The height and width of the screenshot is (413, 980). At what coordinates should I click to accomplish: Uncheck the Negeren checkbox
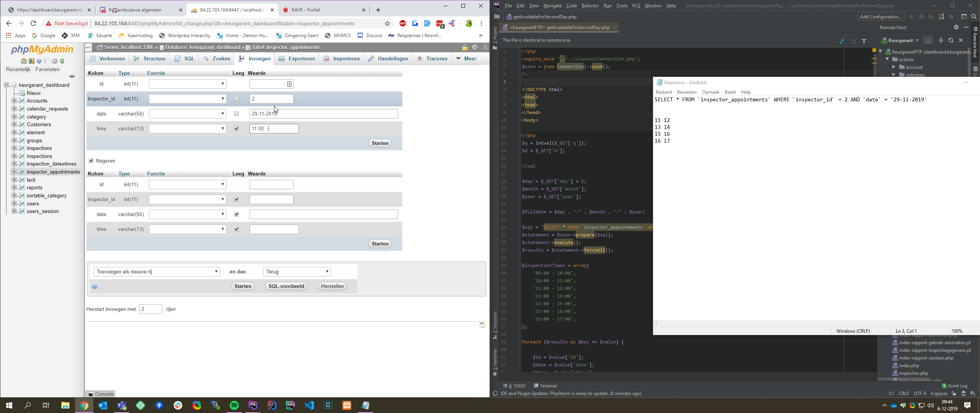coord(91,161)
